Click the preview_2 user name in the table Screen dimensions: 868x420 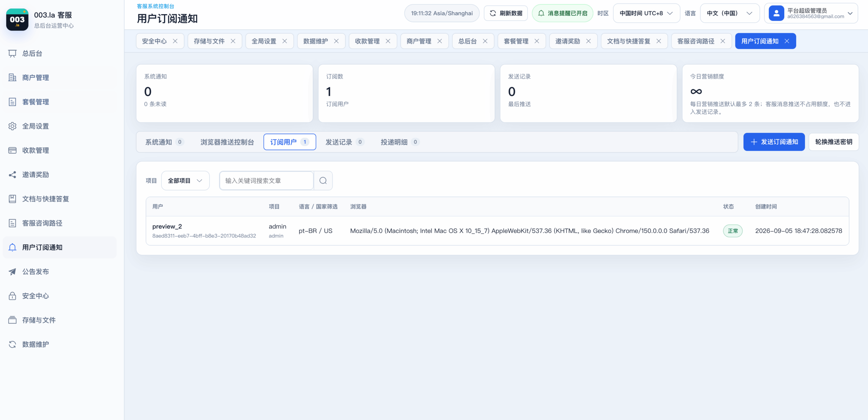coord(167,226)
